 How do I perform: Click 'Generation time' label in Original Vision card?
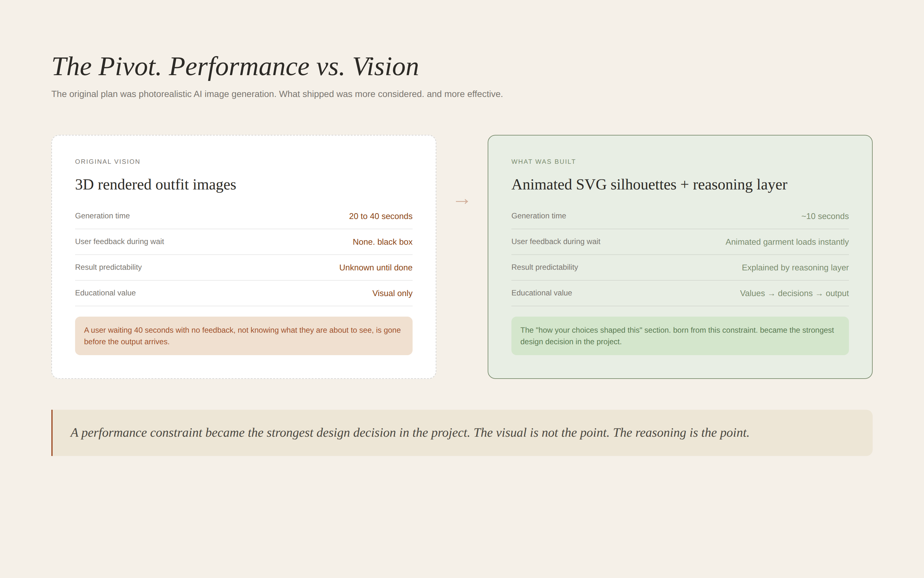tap(102, 216)
